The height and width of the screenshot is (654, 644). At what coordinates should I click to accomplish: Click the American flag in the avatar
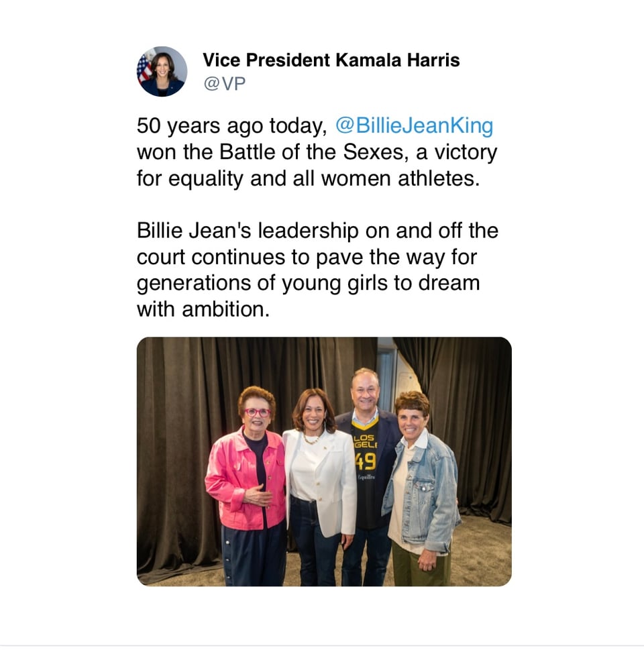pos(144,68)
